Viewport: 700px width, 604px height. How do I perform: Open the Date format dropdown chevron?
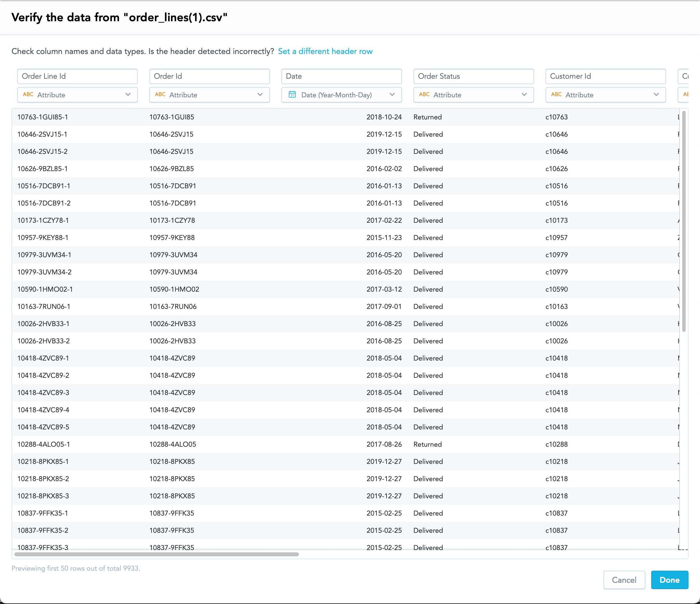coord(392,94)
